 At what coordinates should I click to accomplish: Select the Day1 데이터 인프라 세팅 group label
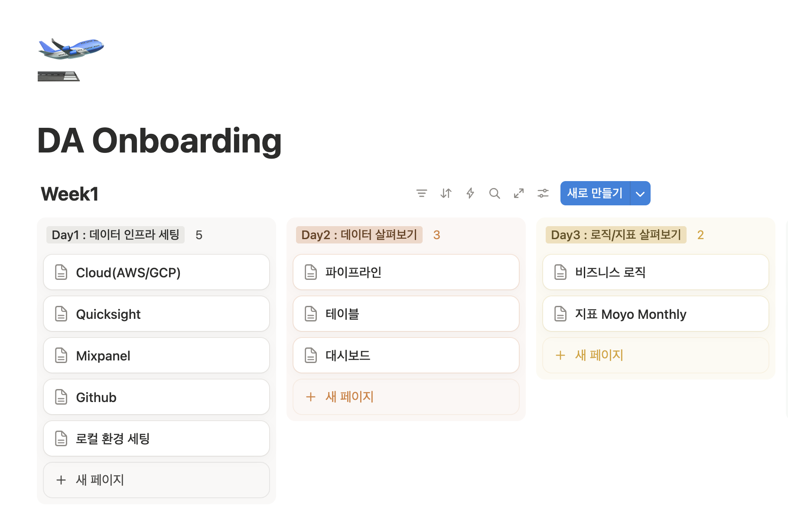point(115,235)
